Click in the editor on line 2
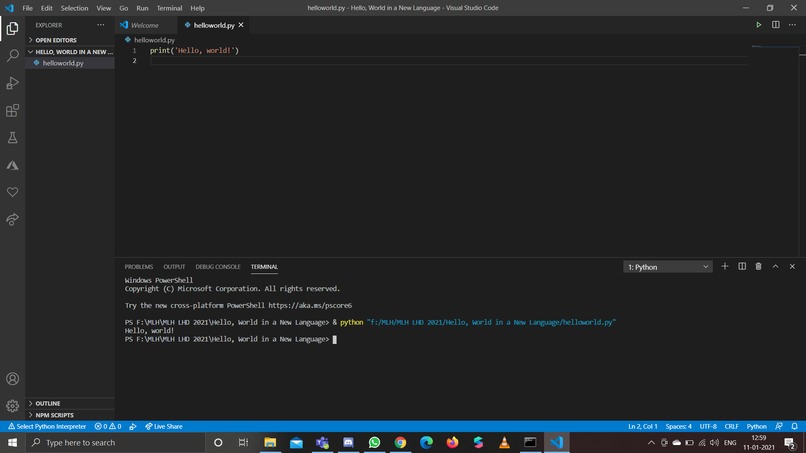The height and width of the screenshot is (453, 806). (447, 61)
